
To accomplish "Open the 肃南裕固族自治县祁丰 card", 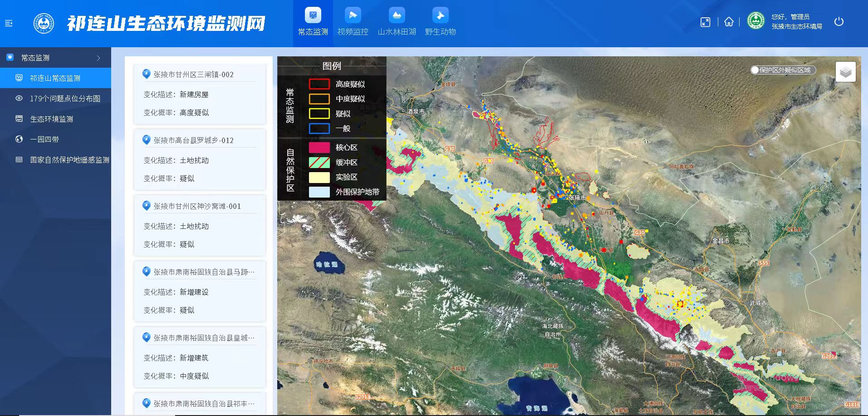I will (x=200, y=404).
